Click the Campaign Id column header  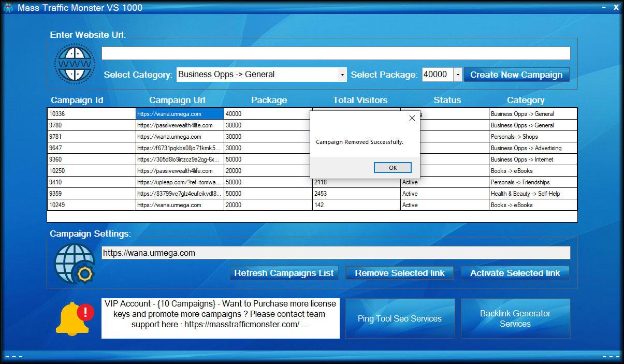[x=77, y=100]
